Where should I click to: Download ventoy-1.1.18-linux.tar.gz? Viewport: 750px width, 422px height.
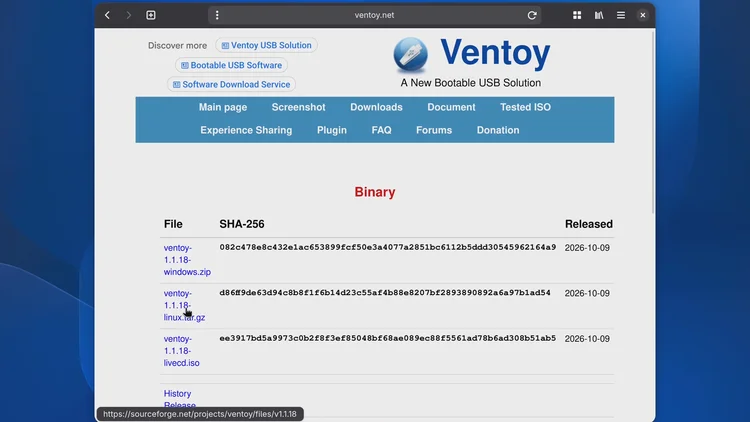(184, 305)
